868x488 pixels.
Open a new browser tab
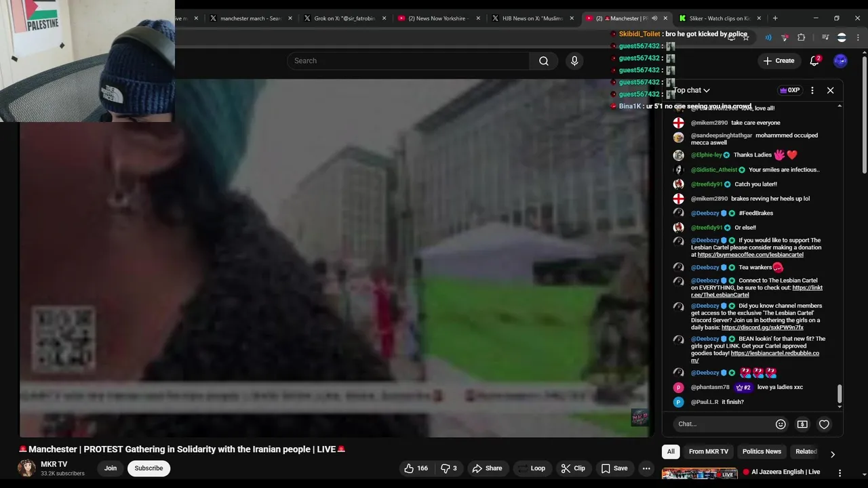(x=775, y=18)
